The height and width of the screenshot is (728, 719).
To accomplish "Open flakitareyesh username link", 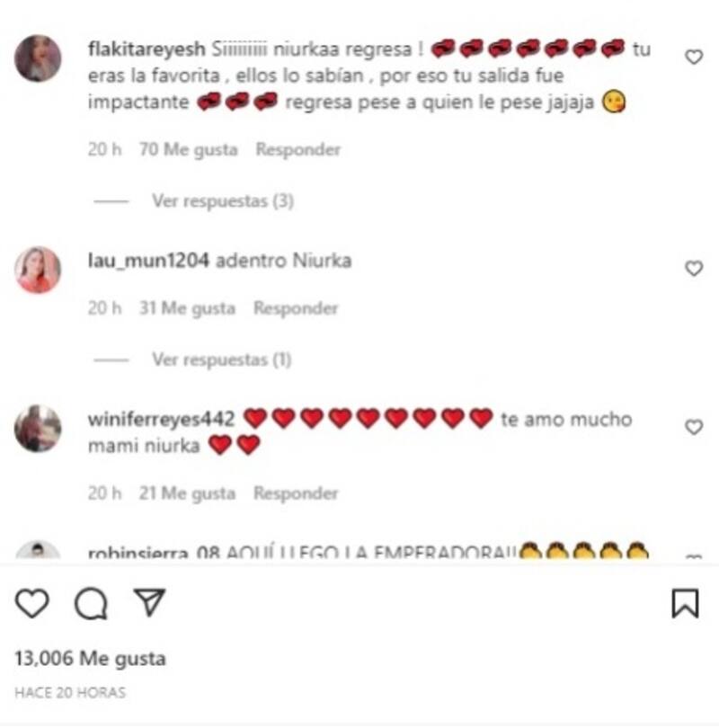I will (x=146, y=49).
